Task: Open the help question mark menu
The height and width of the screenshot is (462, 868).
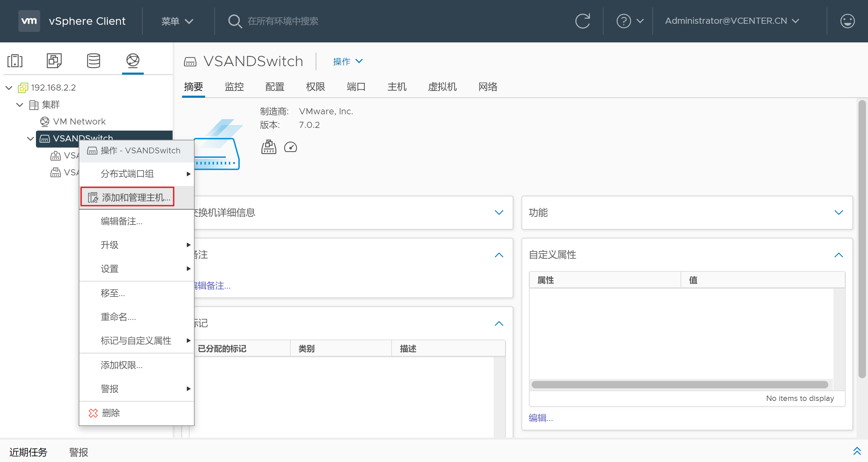Action: (x=630, y=21)
